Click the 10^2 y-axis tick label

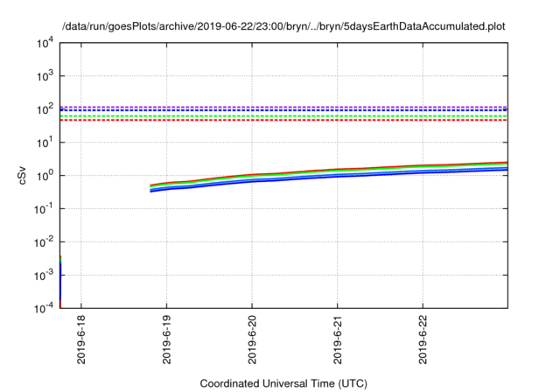[x=45, y=108]
